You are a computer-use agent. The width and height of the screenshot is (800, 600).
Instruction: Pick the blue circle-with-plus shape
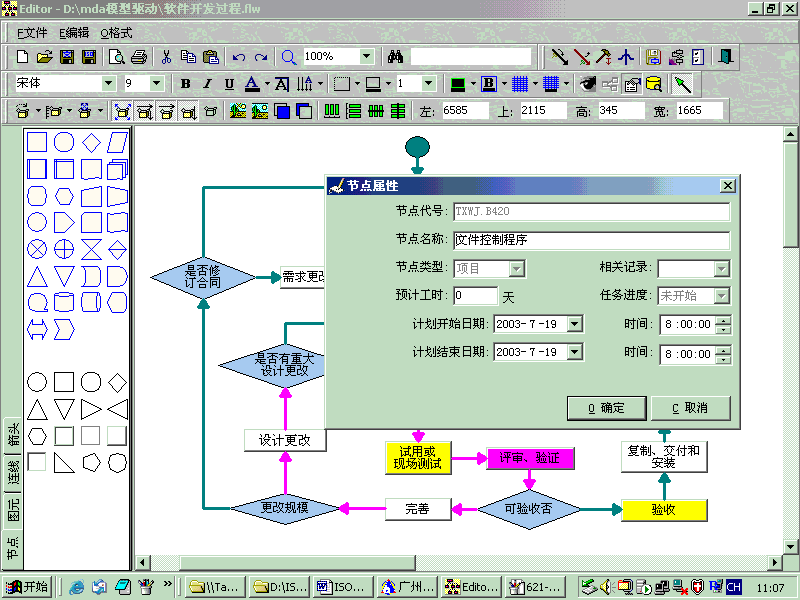[64, 249]
